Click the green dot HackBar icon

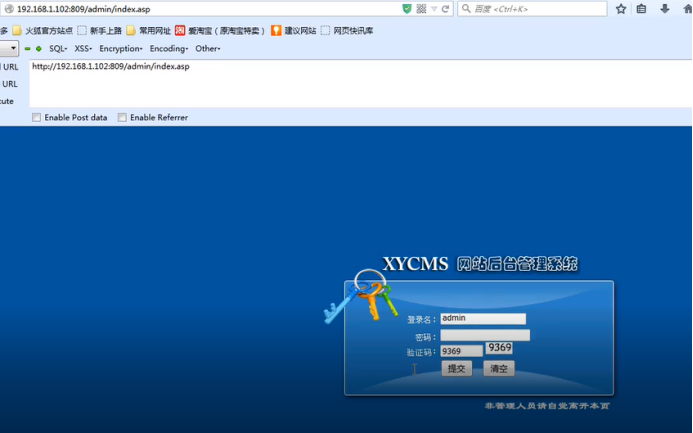coord(39,49)
